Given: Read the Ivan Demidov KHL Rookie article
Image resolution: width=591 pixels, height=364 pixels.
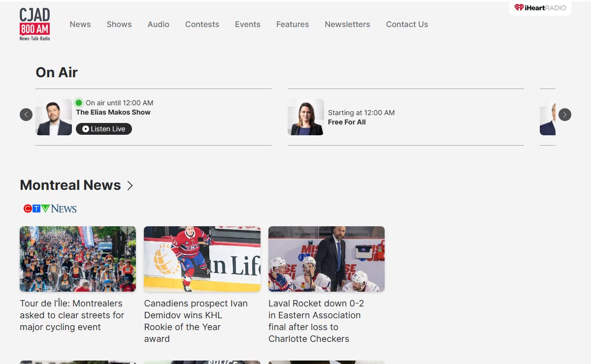Looking at the screenshot, I should point(196,321).
